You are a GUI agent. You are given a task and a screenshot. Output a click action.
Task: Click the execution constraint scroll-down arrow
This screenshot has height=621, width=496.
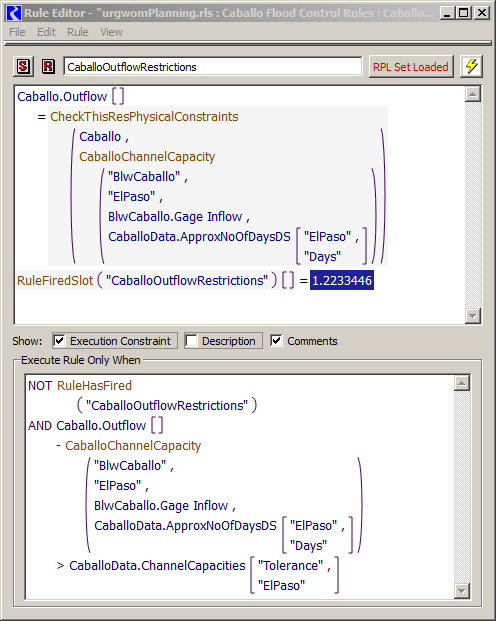462,591
